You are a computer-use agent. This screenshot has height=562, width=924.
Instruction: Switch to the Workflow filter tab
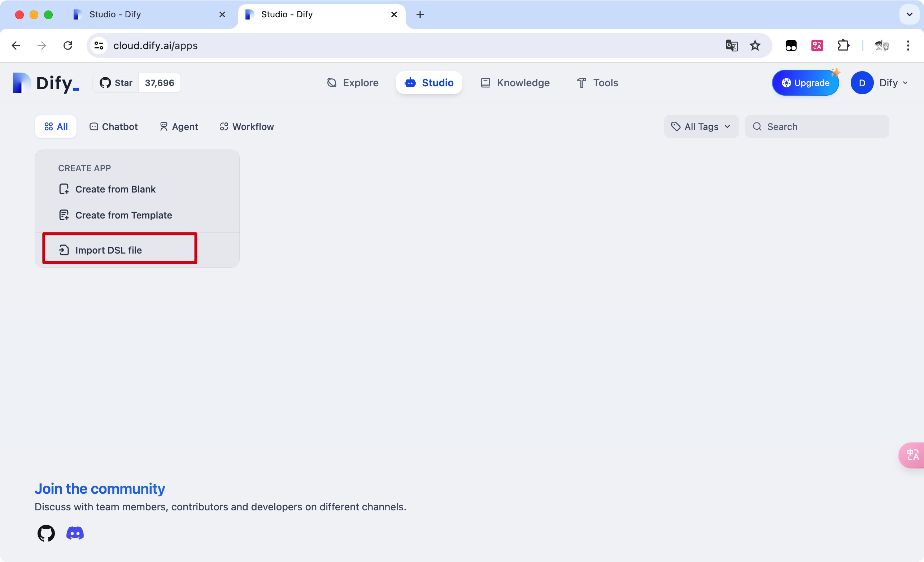(x=247, y=126)
